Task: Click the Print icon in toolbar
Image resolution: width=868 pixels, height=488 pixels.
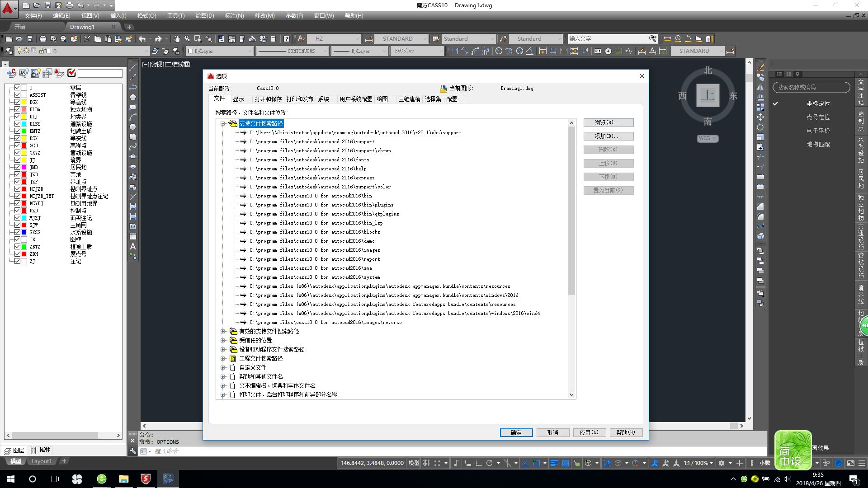Action: pos(43,39)
